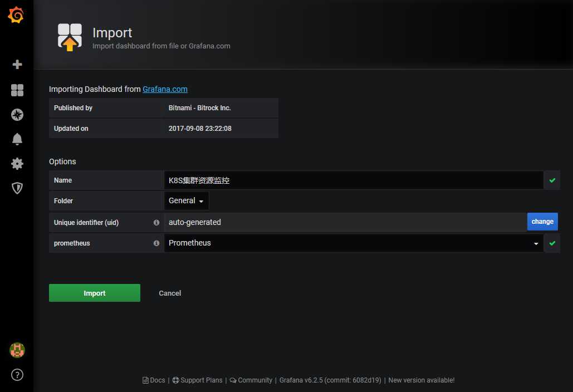Viewport: 573px width, 392px height.
Task: Cancel the dashboard import
Action: pos(170,293)
